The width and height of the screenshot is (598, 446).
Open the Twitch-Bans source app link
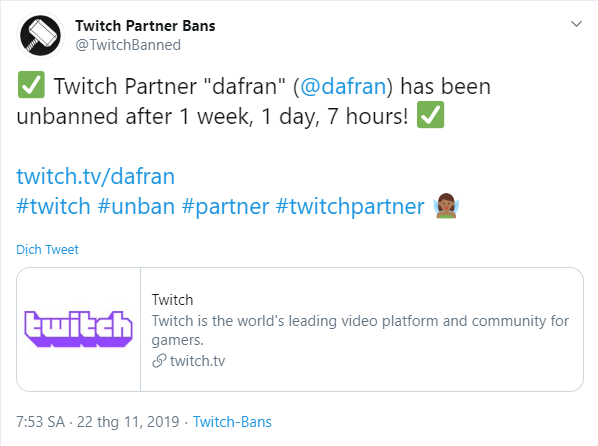point(232,422)
